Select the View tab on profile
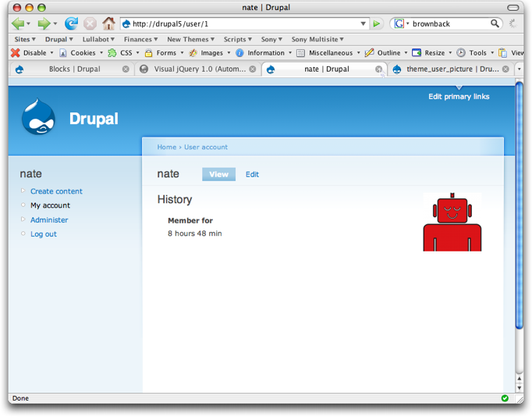532x417 pixels. pos(219,174)
